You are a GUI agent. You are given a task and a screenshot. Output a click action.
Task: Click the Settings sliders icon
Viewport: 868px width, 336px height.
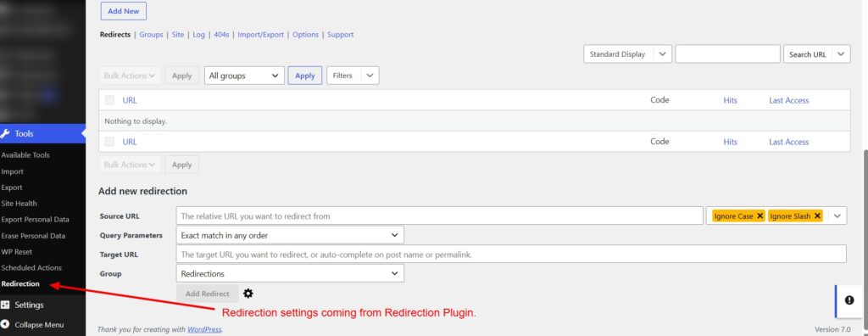click(x=6, y=305)
